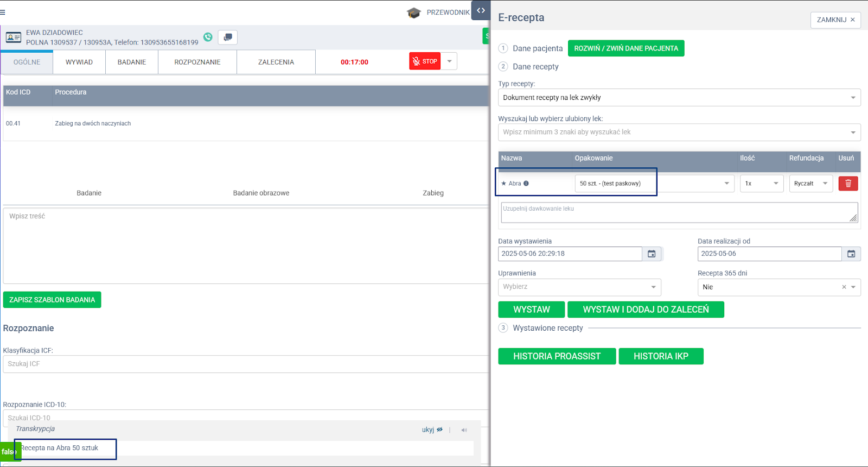
Task: Click the green phone call icon
Action: point(208,37)
